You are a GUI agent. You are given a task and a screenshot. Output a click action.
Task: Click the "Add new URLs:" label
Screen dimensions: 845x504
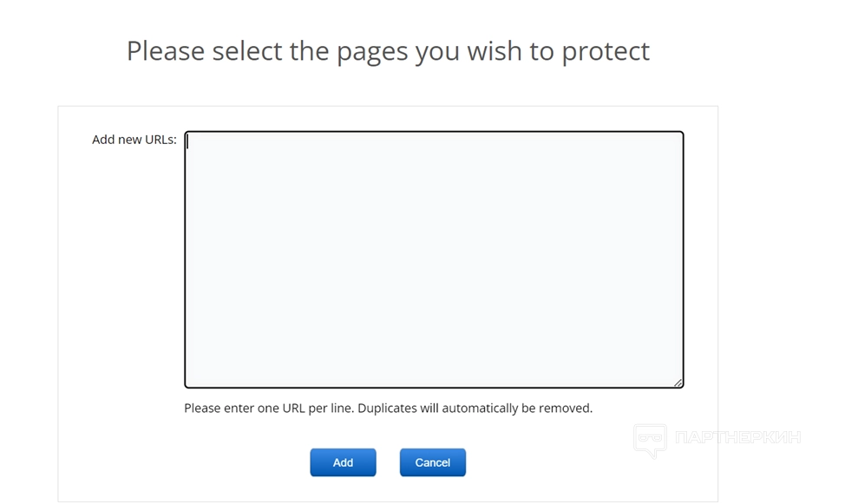point(134,140)
